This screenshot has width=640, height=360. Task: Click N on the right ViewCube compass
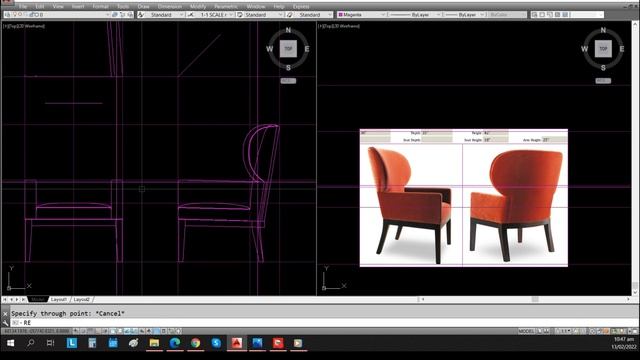click(603, 30)
